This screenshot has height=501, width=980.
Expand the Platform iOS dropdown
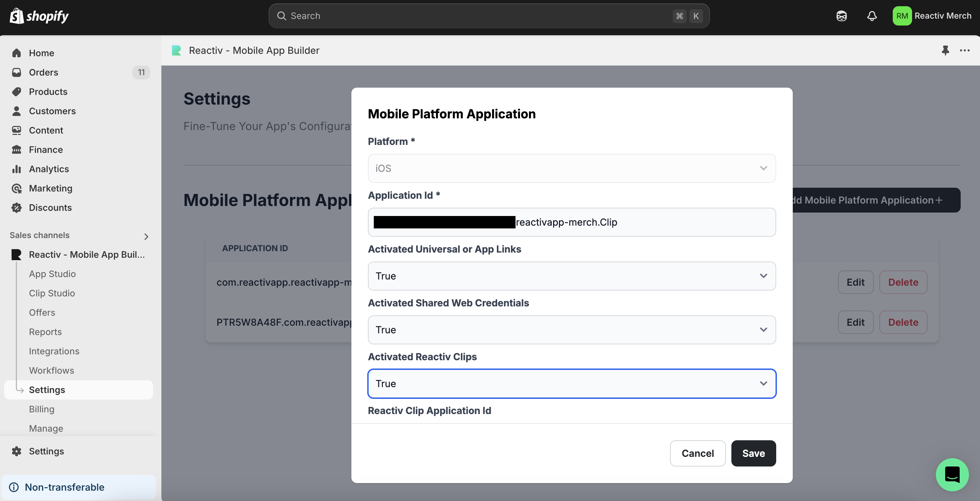[571, 168]
